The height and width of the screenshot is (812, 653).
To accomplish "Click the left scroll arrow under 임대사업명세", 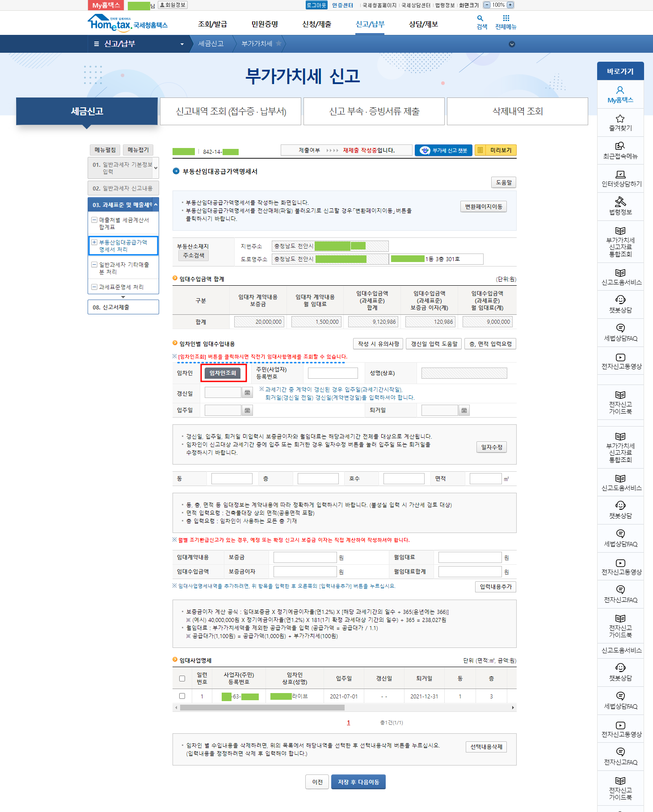I will pos(176,707).
